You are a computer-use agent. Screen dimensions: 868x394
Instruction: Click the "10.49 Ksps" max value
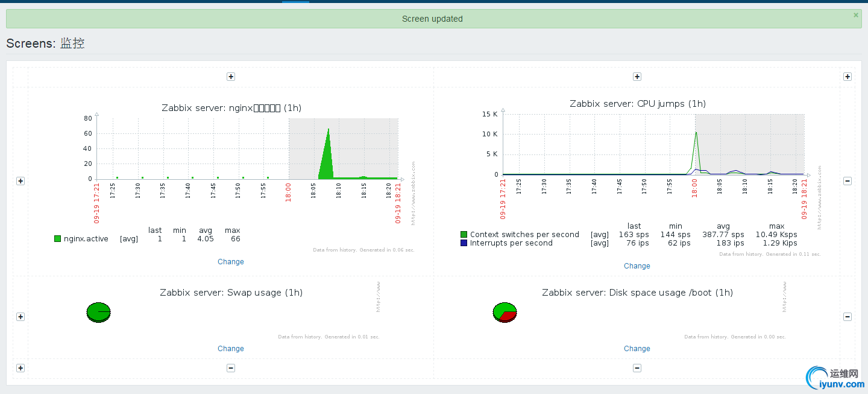coord(776,235)
